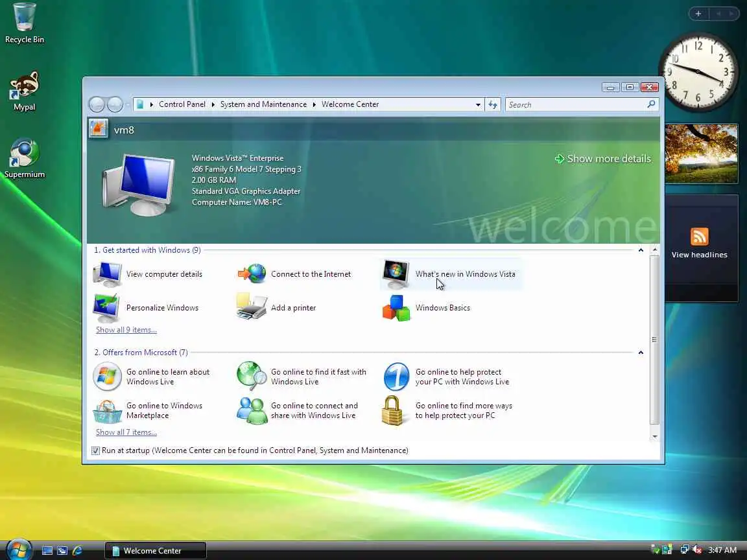
Task: Click the Windows Basics text label
Action: (443, 308)
